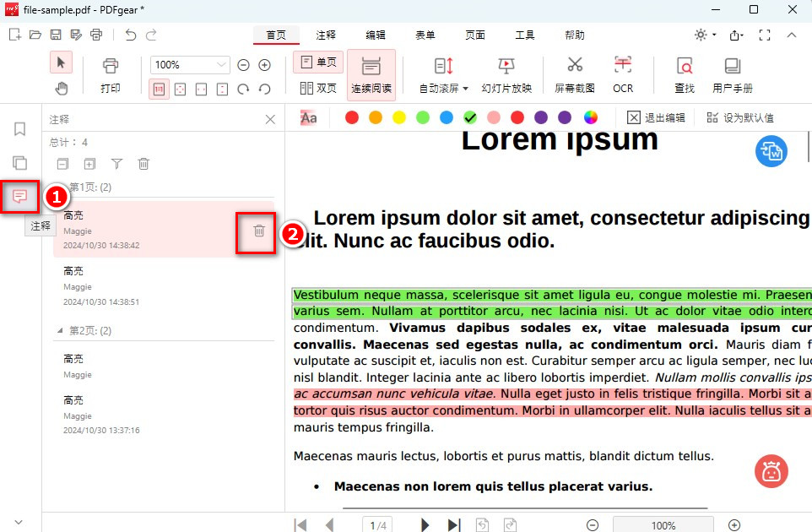Toggle single page (单页) view mode
812x532 pixels.
318,62
